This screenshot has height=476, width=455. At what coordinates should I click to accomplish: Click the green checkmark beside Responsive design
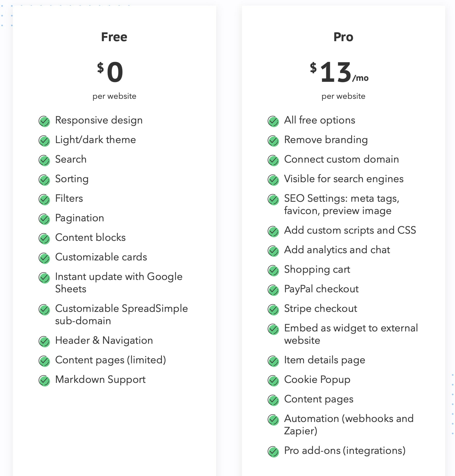tap(44, 121)
